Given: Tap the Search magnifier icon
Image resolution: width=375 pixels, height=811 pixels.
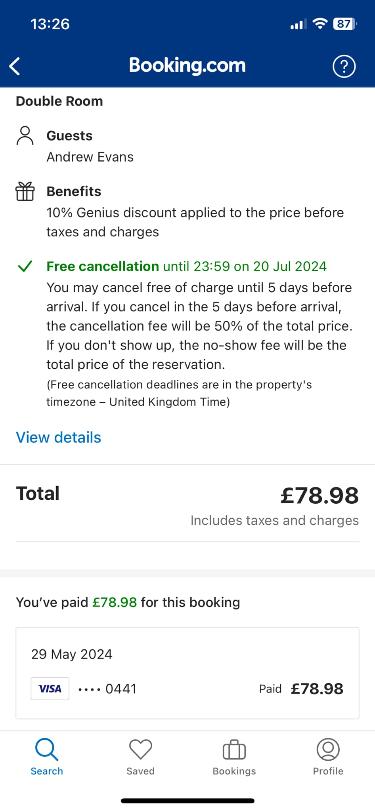Looking at the screenshot, I should (47, 749).
